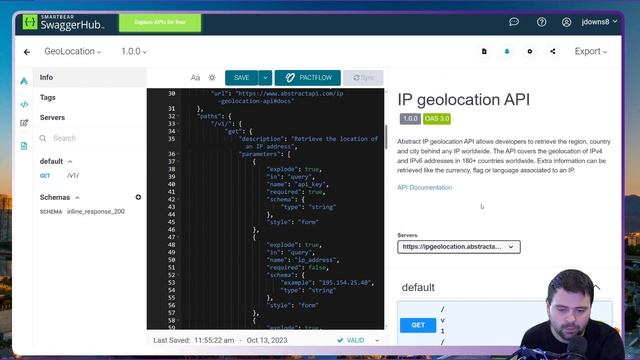Select the code view icon in left rail
The width and height of the screenshot is (640, 360).
click(24, 104)
